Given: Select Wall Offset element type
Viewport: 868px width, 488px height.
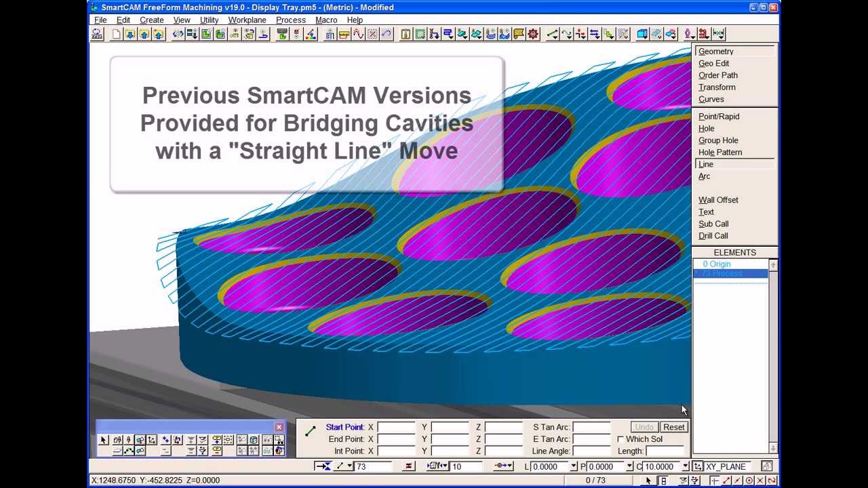Looking at the screenshot, I should (718, 200).
